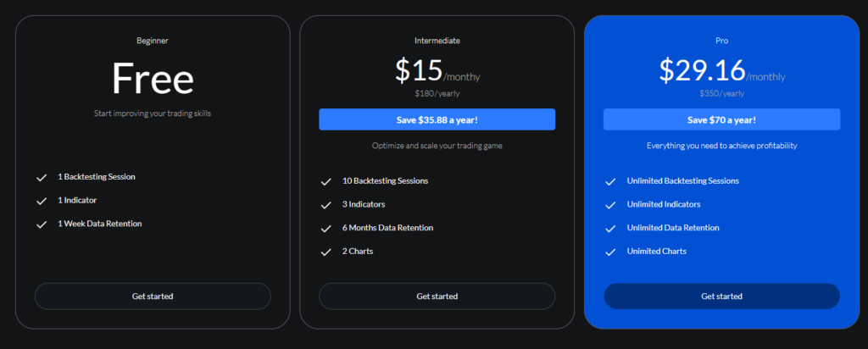The height and width of the screenshot is (349, 868).
Task: Click checkmark beside Unimited Charts
Action: coord(610,252)
